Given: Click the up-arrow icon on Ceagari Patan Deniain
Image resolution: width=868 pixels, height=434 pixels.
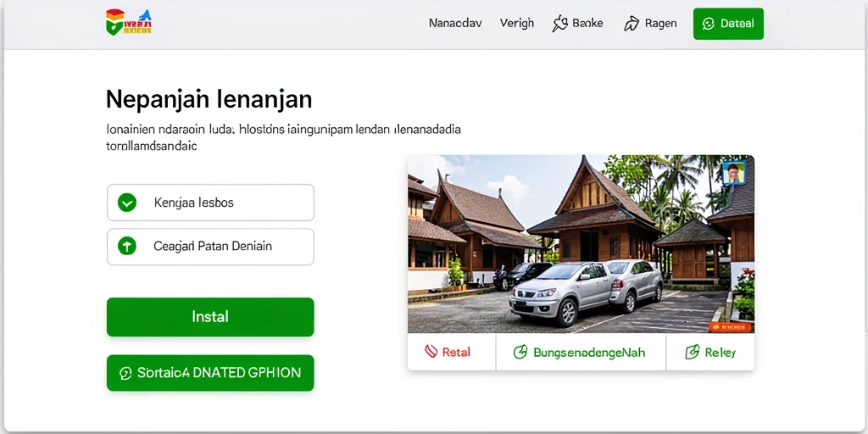Looking at the screenshot, I should [127, 246].
